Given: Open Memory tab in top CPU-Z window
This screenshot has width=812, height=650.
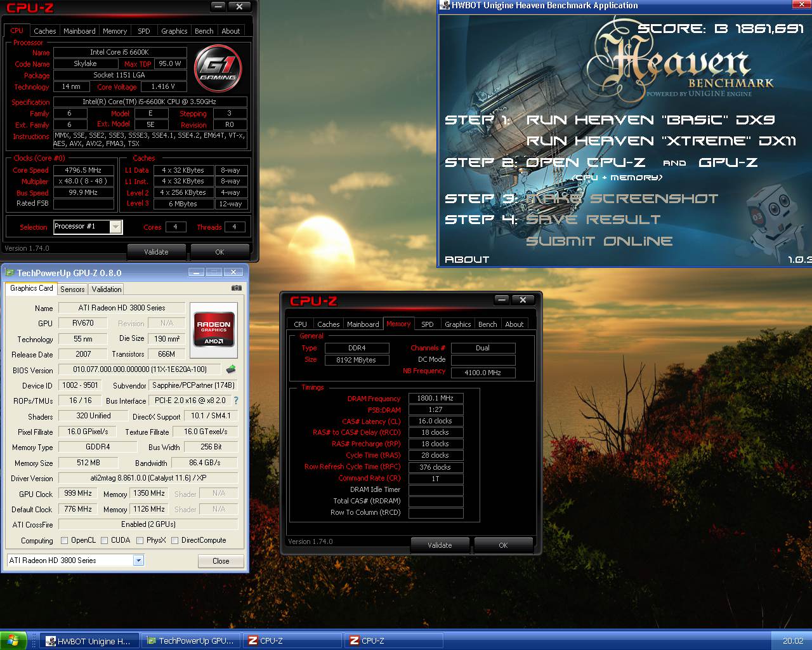Looking at the screenshot, I should pyautogui.click(x=115, y=31).
